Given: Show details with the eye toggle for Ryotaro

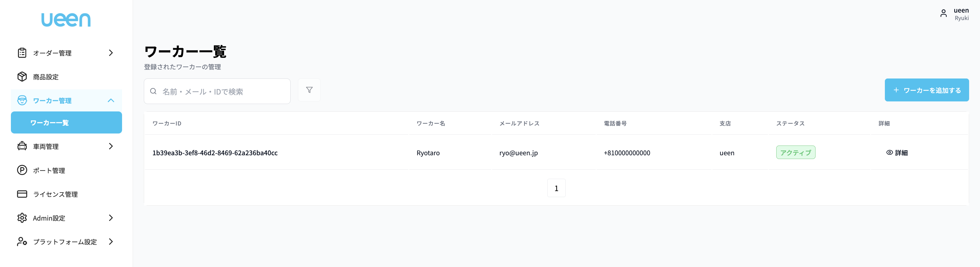Looking at the screenshot, I should pyautogui.click(x=889, y=152).
